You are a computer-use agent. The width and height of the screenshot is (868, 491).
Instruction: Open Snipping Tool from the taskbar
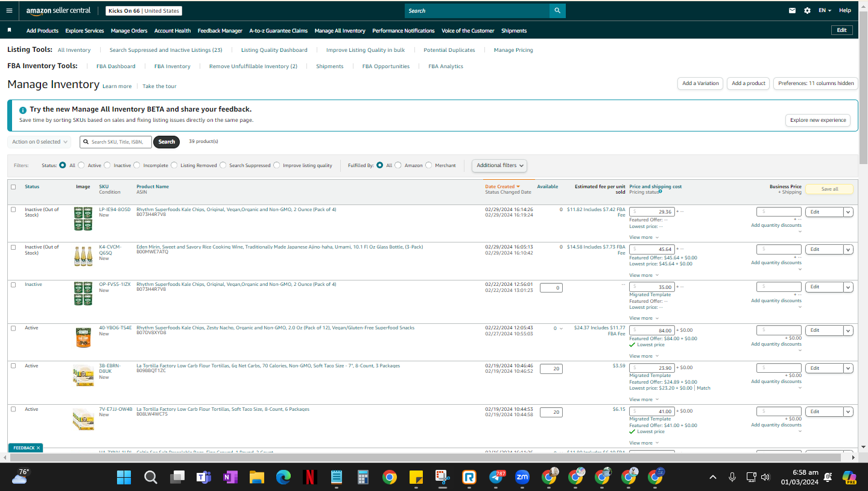tap(443, 478)
